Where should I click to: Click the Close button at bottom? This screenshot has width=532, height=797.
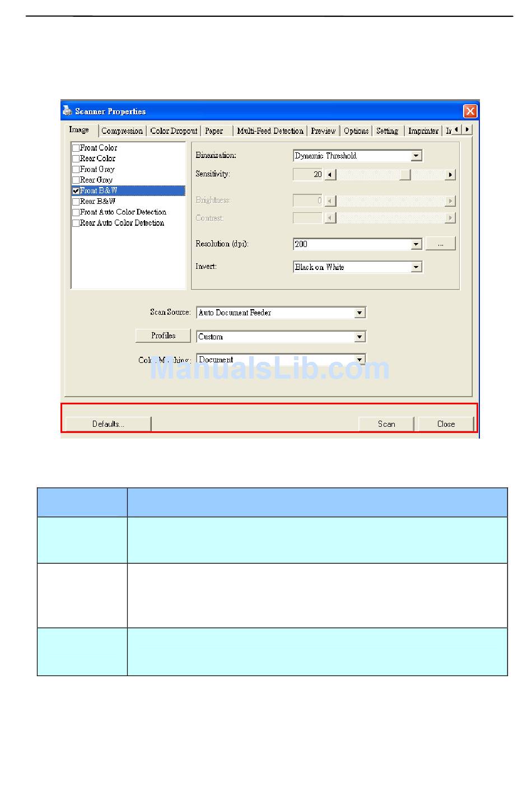point(446,424)
